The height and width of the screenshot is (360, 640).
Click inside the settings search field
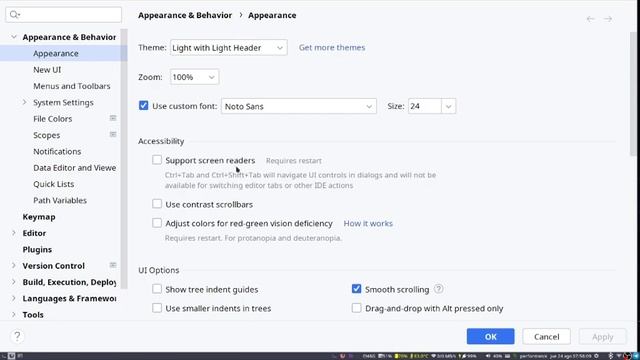pyautogui.click(x=64, y=15)
